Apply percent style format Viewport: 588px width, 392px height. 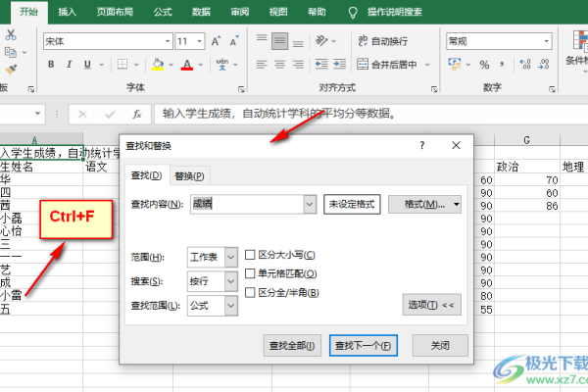tap(484, 65)
